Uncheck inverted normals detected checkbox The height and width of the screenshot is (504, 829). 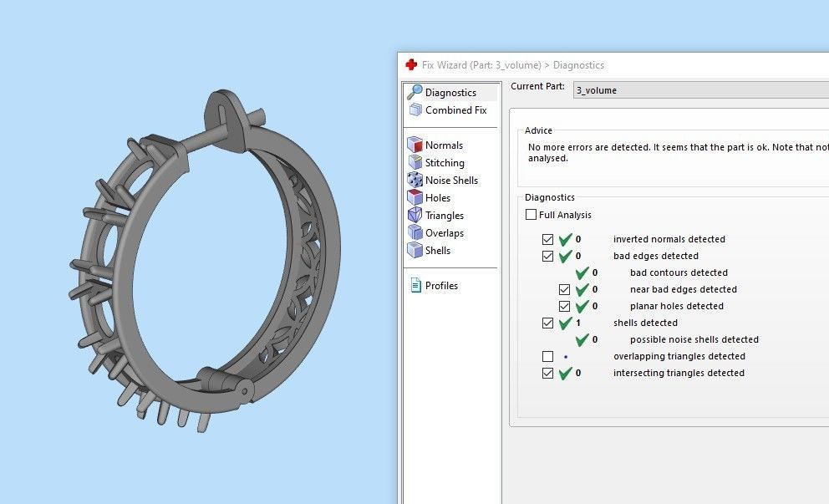pyautogui.click(x=547, y=239)
